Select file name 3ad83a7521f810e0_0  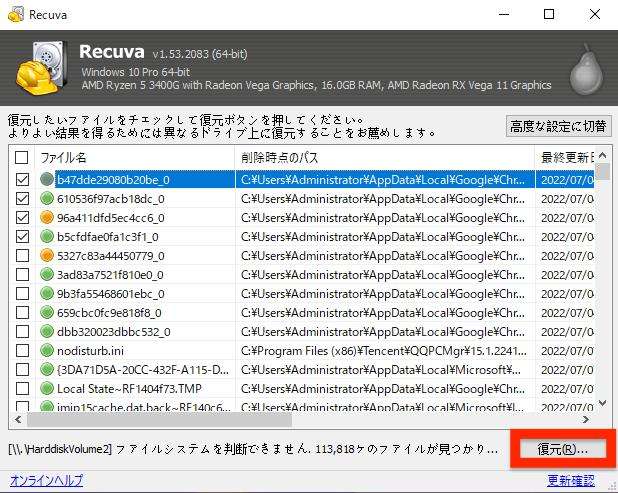(110, 275)
